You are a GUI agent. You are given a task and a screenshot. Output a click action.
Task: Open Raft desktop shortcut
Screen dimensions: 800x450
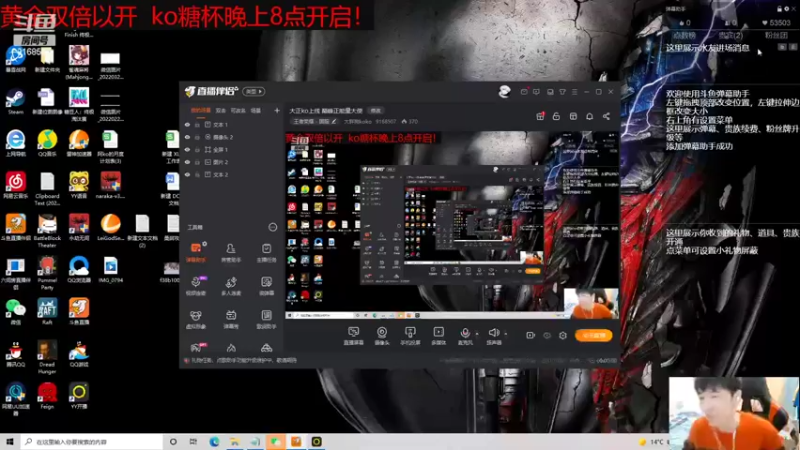pos(47,312)
